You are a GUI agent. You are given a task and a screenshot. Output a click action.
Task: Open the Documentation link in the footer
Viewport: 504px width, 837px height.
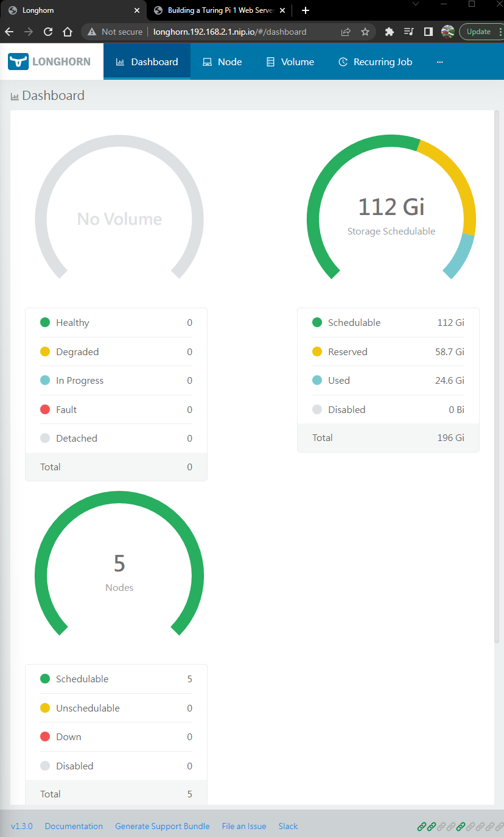click(x=74, y=826)
